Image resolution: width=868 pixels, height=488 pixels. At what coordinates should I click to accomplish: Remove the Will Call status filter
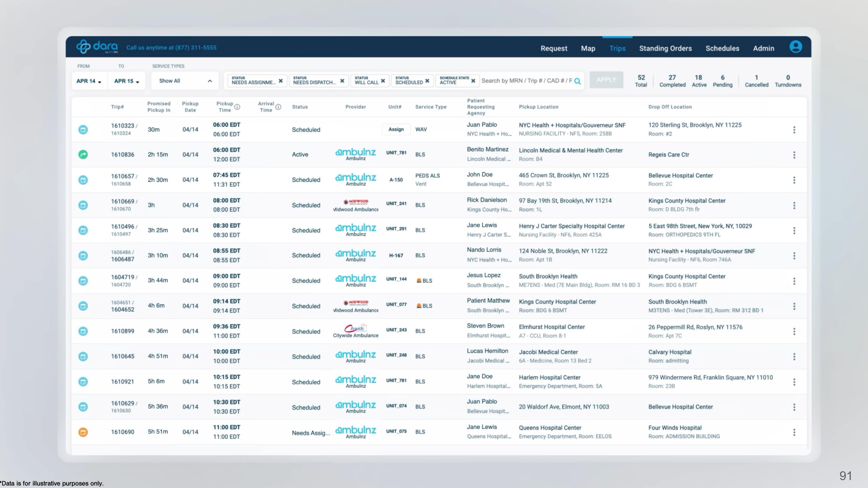(x=383, y=81)
